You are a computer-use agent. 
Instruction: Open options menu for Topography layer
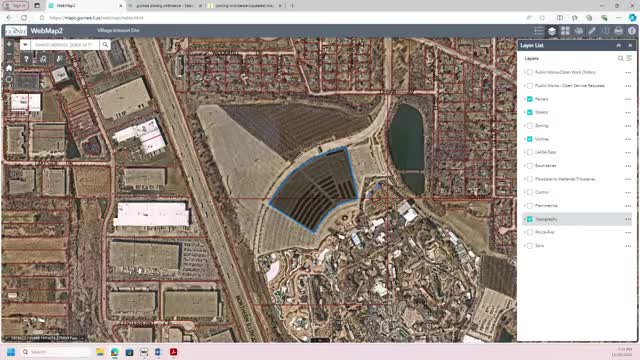coord(628,219)
